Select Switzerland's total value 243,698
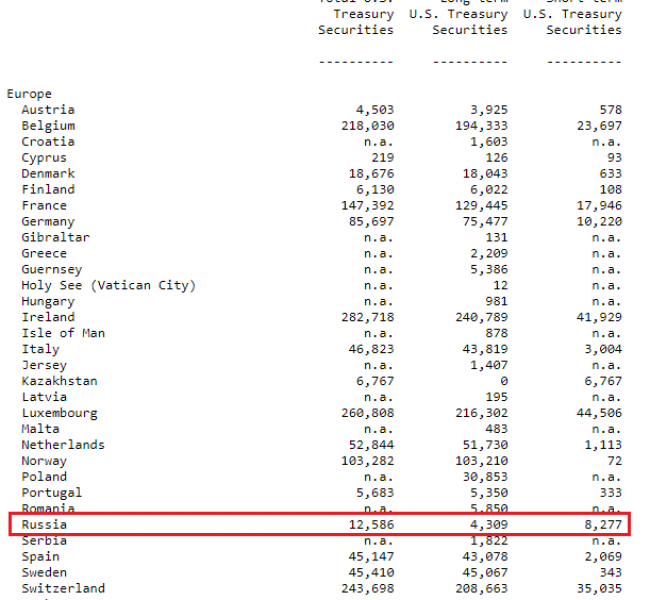The width and height of the screenshot is (650, 600). [366, 588]
